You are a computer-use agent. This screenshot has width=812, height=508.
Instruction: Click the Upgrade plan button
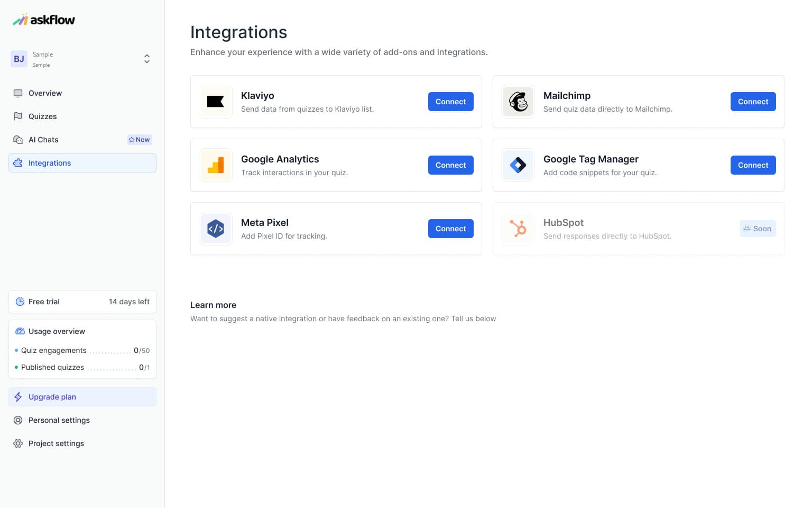(x=82, y=397)
